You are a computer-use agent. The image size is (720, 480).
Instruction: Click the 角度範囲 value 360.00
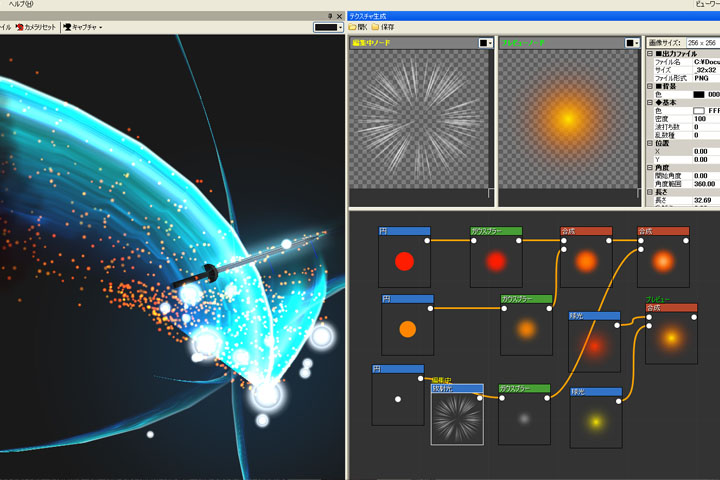click(x=706, y=184)
